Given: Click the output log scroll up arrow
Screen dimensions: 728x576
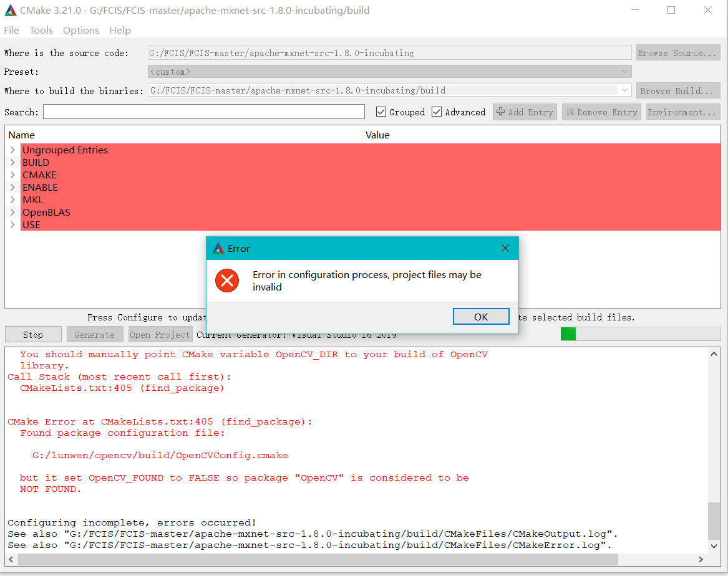Looking at the screenshot, I should [714, 354].
